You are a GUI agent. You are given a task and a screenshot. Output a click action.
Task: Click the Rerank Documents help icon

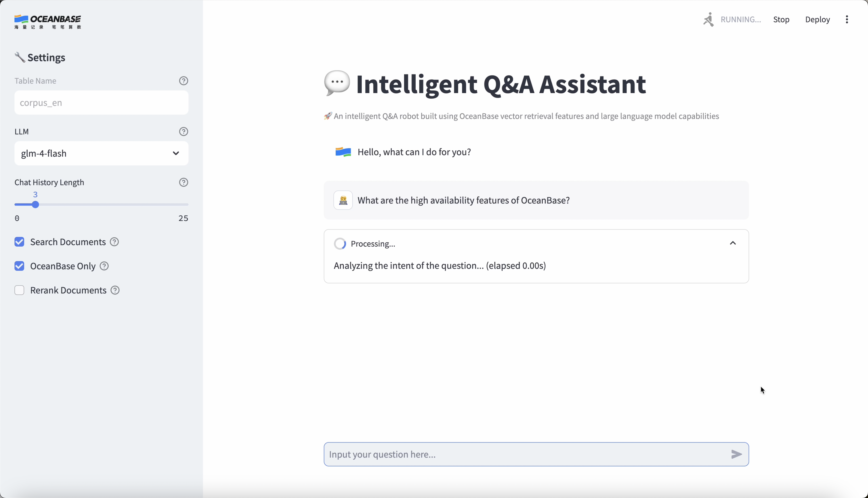pyautogui.click(x=115, y=290)
